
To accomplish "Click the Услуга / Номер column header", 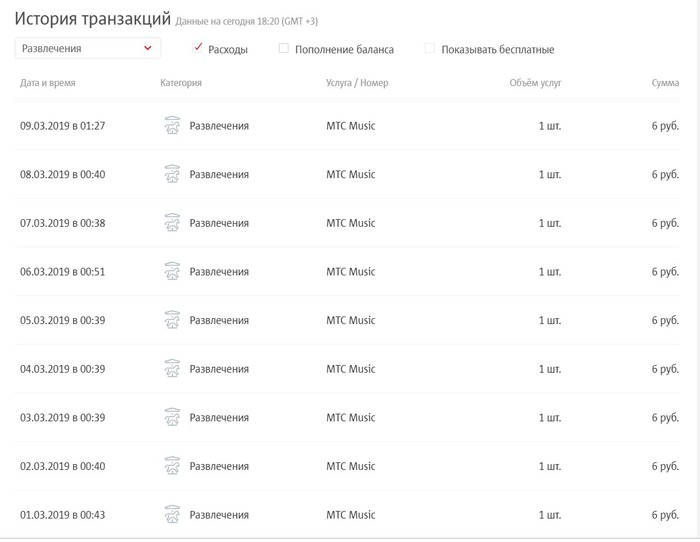I will pos(357,83).
